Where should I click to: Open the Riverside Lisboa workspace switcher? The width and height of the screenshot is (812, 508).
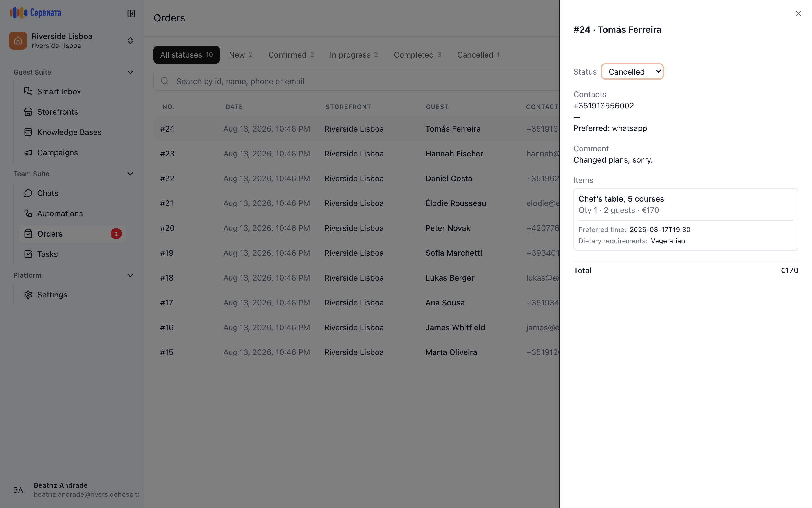tap(72, 41)
